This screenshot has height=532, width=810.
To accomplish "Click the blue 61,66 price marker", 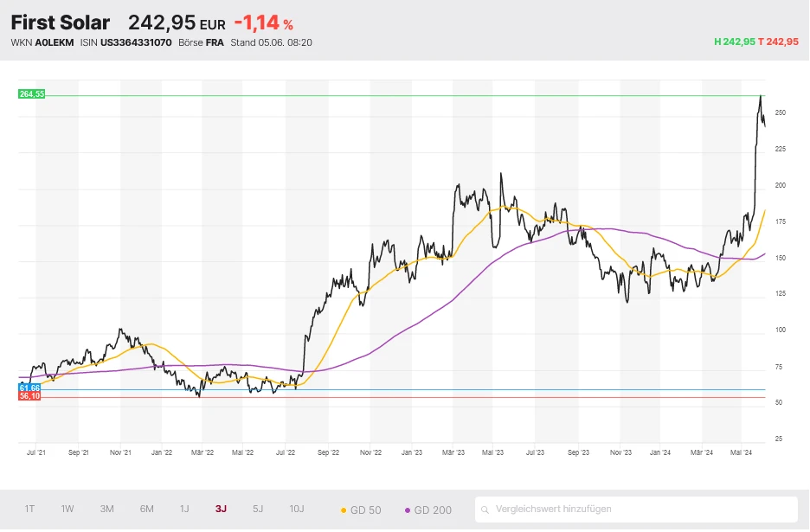I will point(30,388).
